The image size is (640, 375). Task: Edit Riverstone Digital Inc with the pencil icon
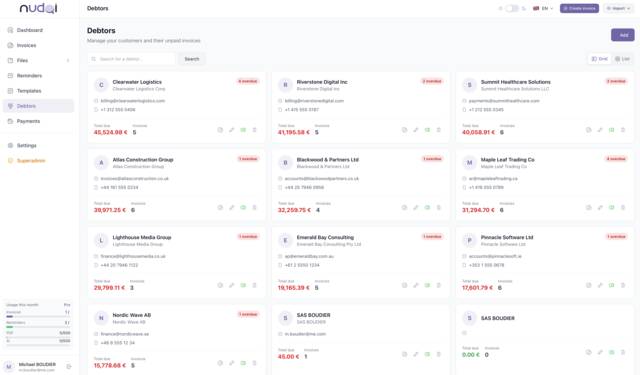(416, 130)
